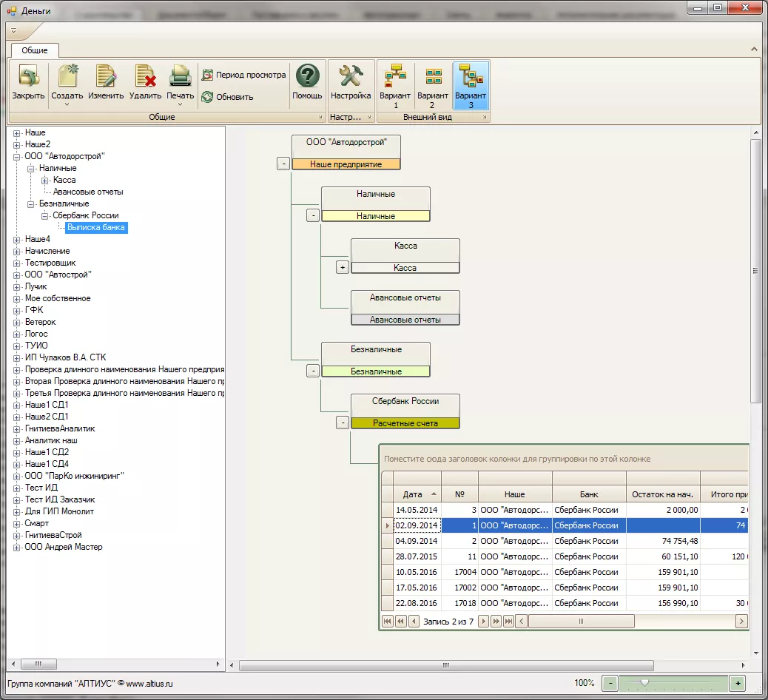Screen dimensions: 768x700
Task: Click the Закрыть (Close) ribbon icon
Action: (x=28, y=77)
